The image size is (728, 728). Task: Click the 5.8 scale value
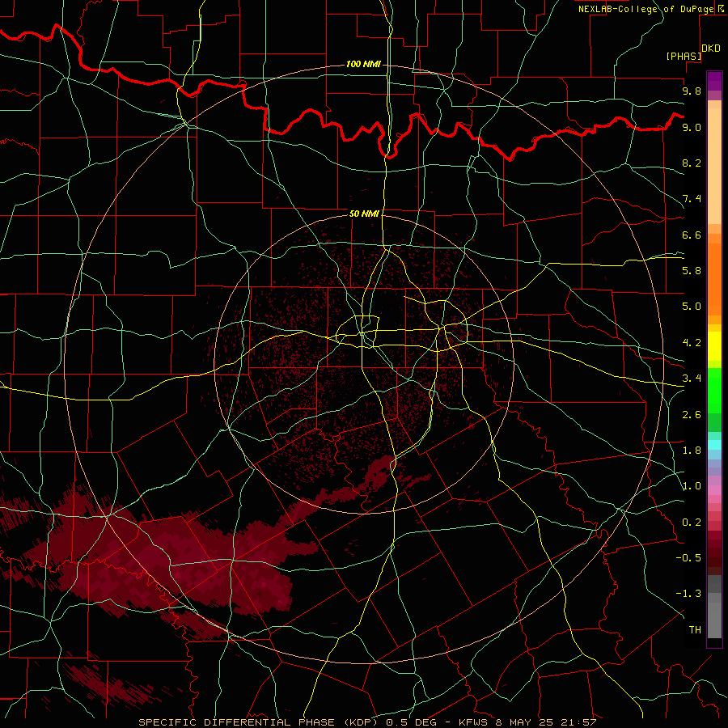click(x=692, y=271)
